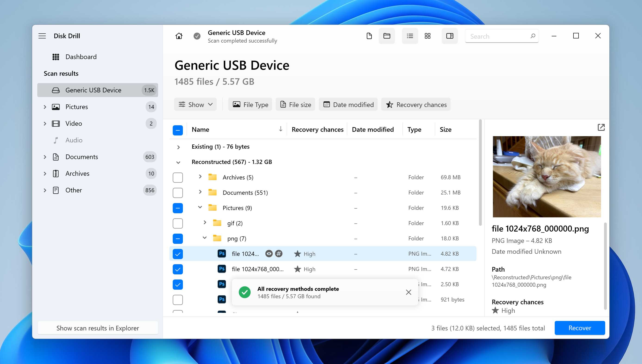642x364 pixels.
Task: Click the Dashboard grid icon
Action: (x=56, y=57)
